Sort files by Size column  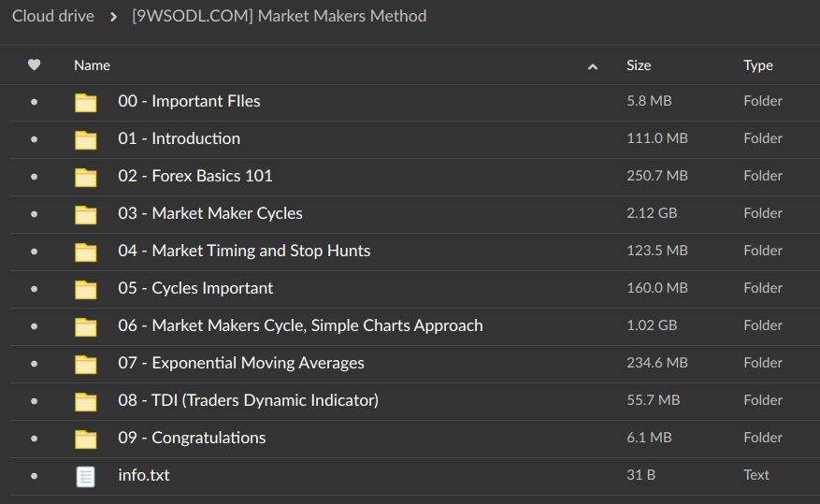(639, 65)
